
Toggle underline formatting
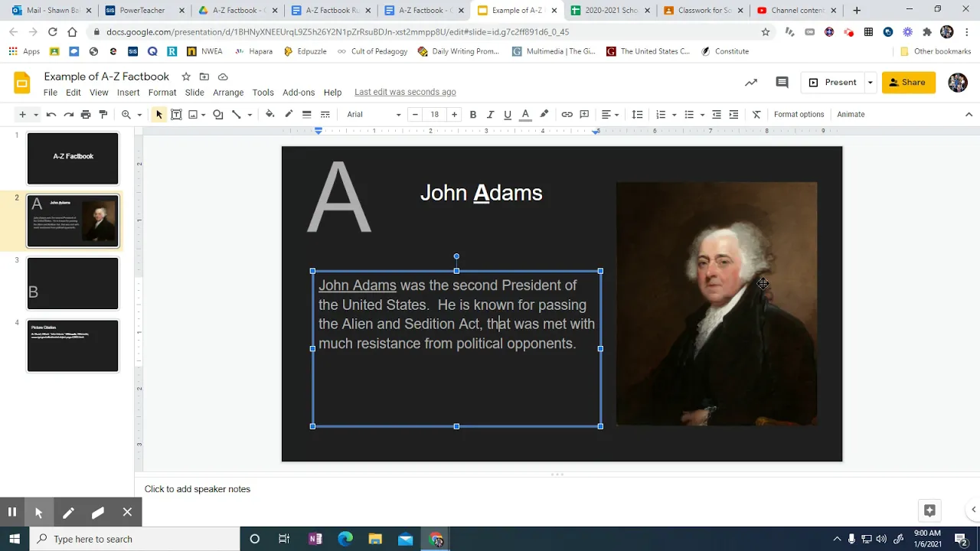click(x=507, y=115)
